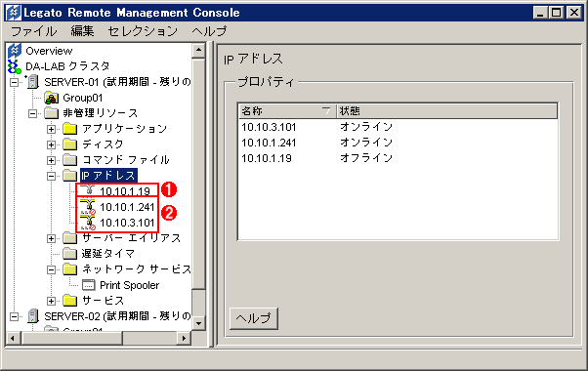Viewport: 588px width, 371px height.
Task: Sort the list by the 状態 column header
Action: click(x=446, y=111)
